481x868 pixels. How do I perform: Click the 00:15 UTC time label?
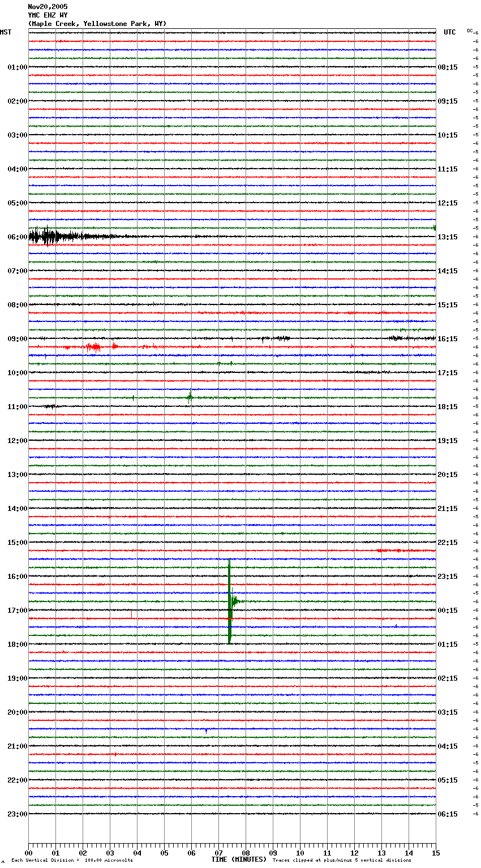pos(448,611)
